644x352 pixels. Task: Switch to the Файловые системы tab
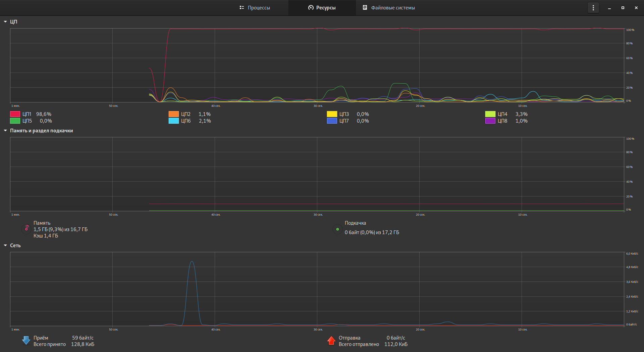coord(389,8)
